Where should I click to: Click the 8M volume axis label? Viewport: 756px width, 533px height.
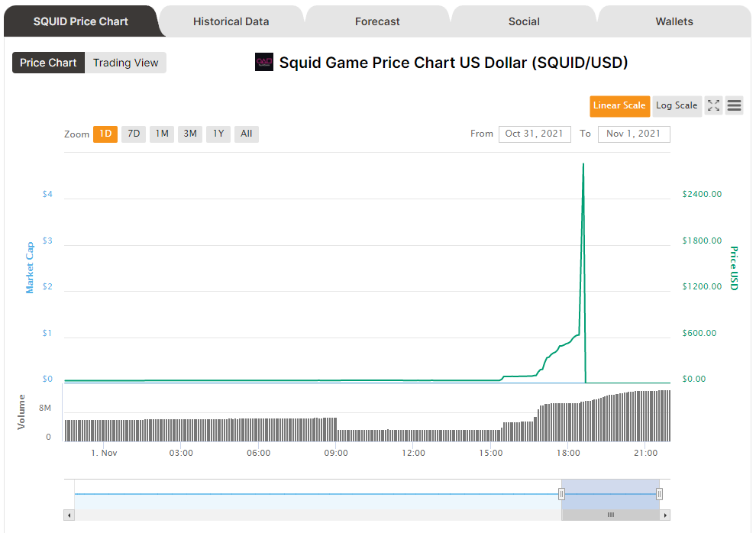(45, 409)
